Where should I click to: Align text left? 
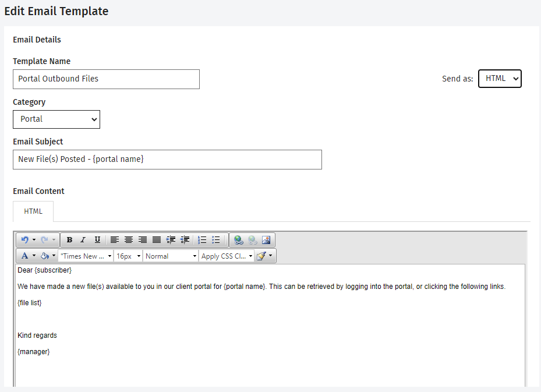point(115,240)
